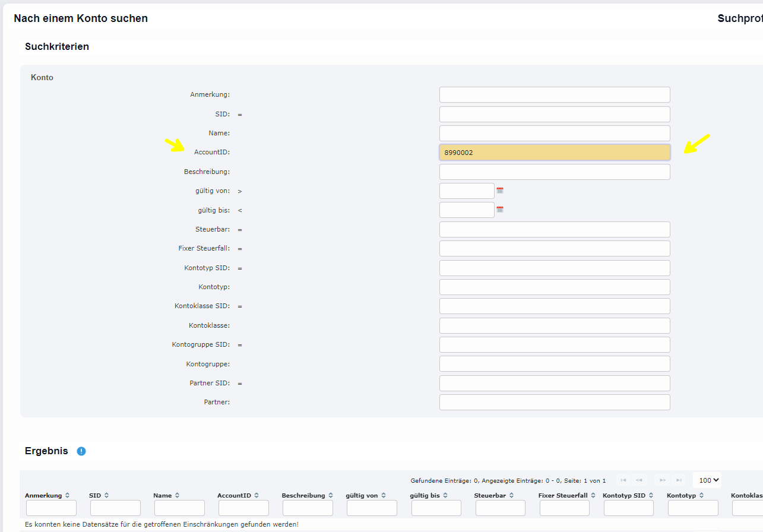Go to previous results page

639,480
